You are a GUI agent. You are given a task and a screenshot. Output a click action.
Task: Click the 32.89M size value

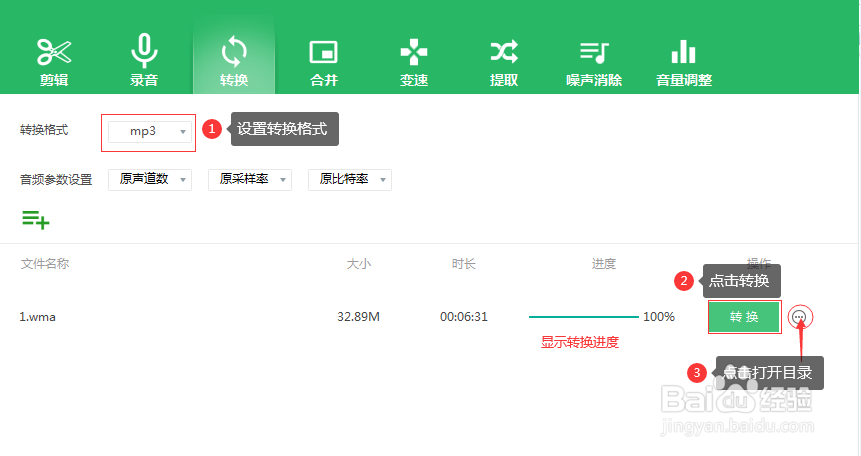[x=359, y=317]
